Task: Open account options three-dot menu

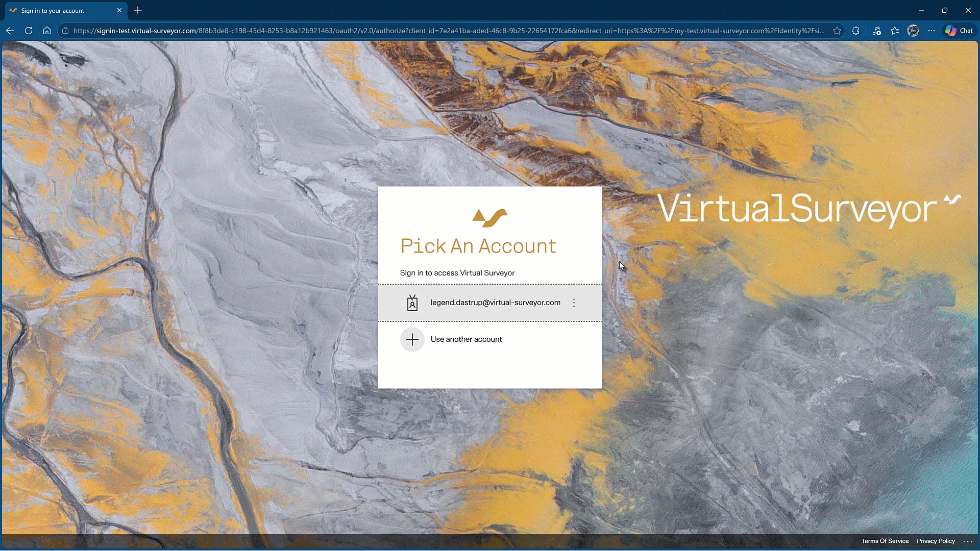Action: (x=574, y=303)
